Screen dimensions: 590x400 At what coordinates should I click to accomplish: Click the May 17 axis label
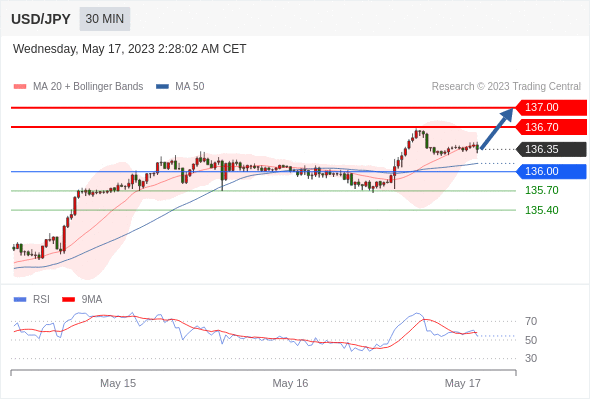pos(462,383)
